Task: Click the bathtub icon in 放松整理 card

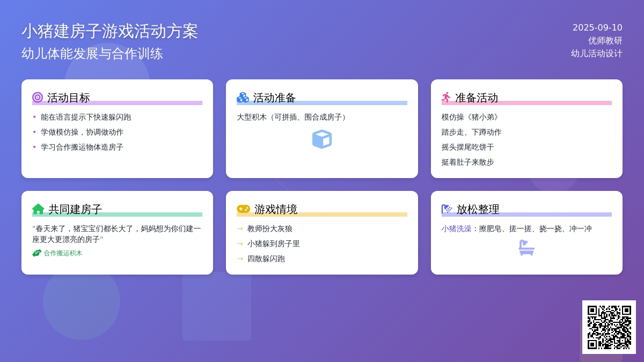Action: (x=526, y=248)
